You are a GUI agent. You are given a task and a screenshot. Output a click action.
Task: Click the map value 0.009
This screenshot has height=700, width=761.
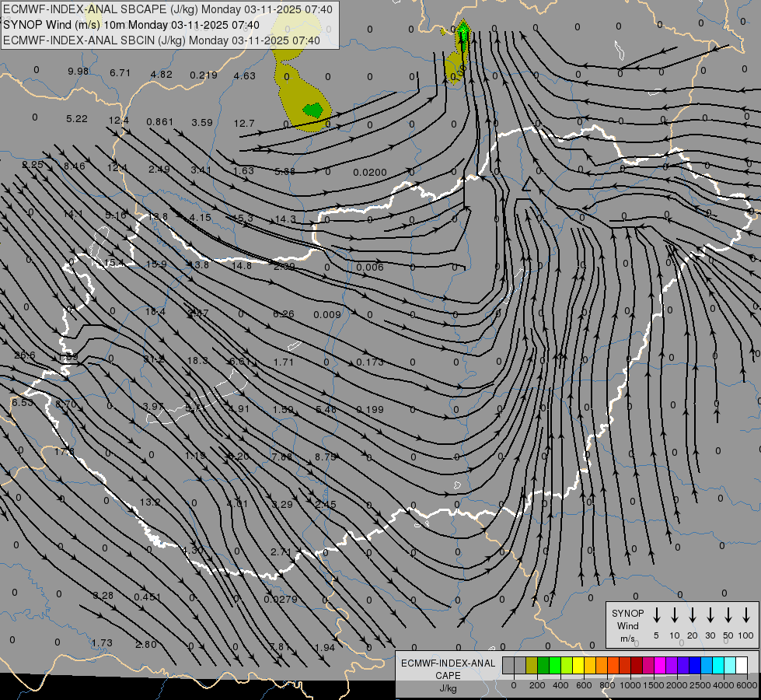pos(327,315)
